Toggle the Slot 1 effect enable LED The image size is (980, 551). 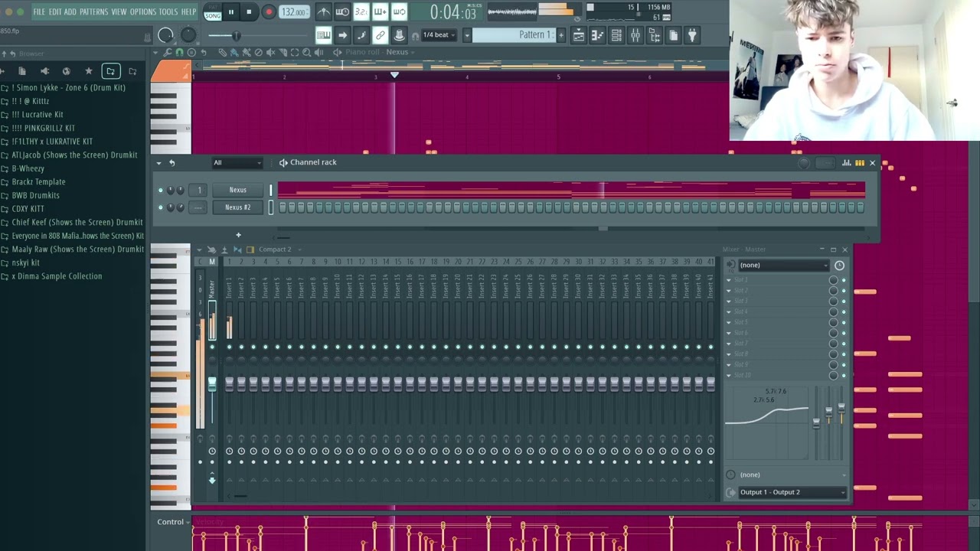pyautogui.click(x=844, y=280)
